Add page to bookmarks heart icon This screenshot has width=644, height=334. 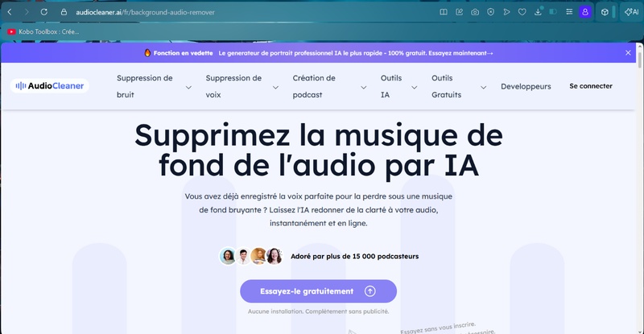pyautogui.click(x=522, y=12)
